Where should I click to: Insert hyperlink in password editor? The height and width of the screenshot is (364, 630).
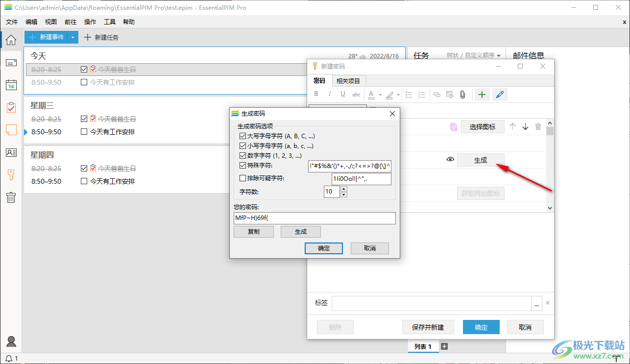pyautogui.click(x=437, y=95)
